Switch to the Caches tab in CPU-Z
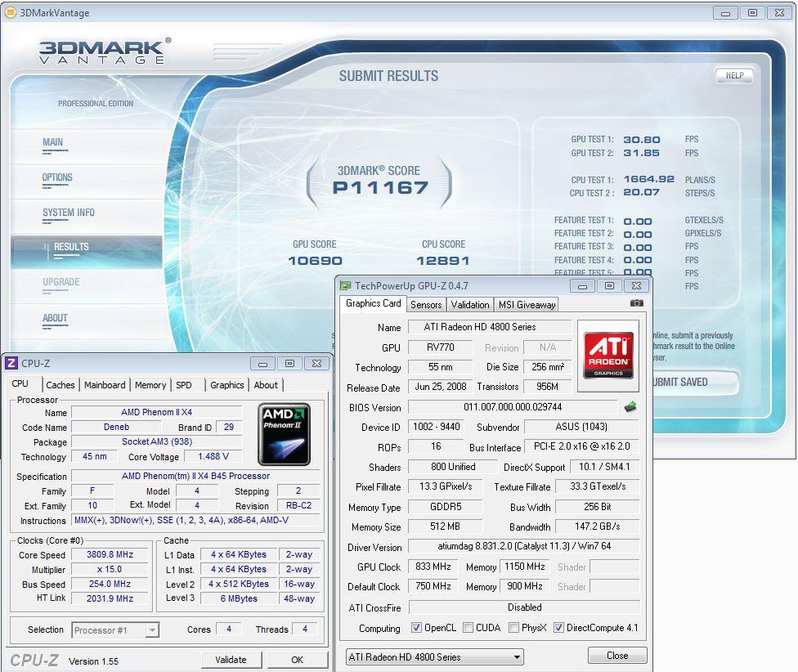This screenshot has height=672, width=798. pos(60,385)
